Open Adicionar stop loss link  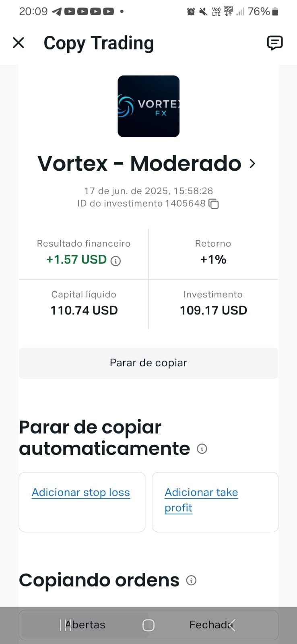click(81, 493)
